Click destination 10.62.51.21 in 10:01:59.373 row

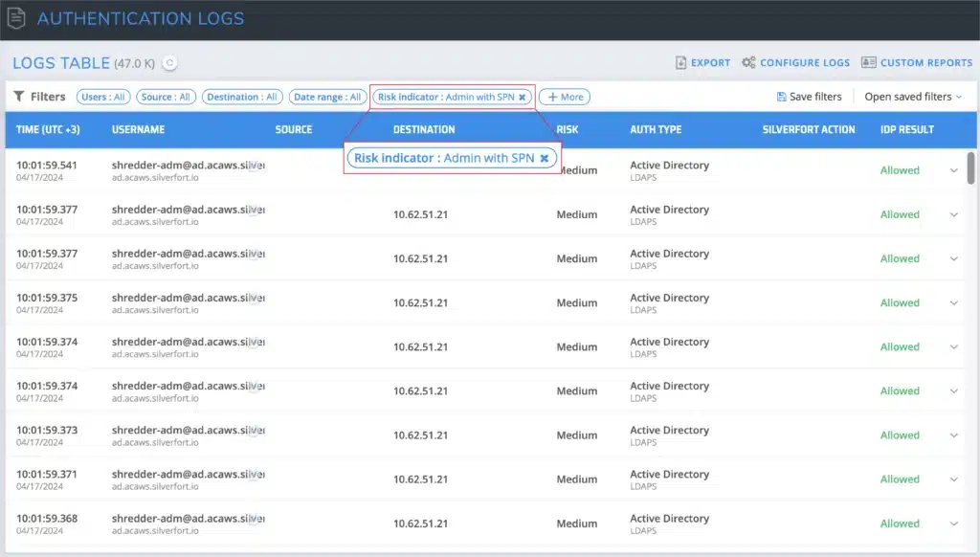pos(421,435)
